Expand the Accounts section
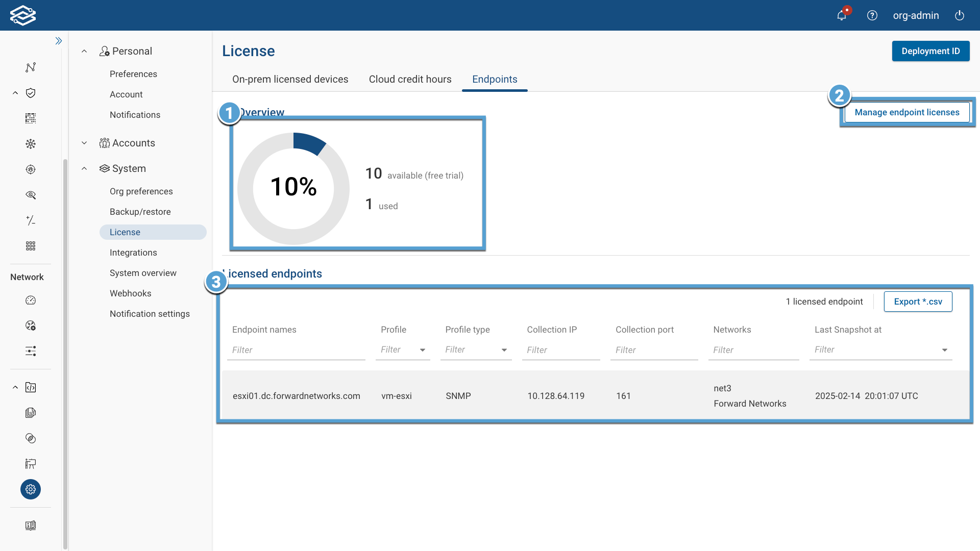The image size is (980, 551). click(x=84, y=143)
